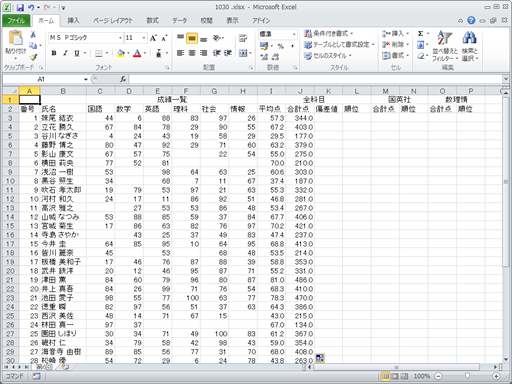This screenshot has height=384, width=512.
Task: Open 条件付き書式 conditional formatting menu
Action: pos(329,34)
